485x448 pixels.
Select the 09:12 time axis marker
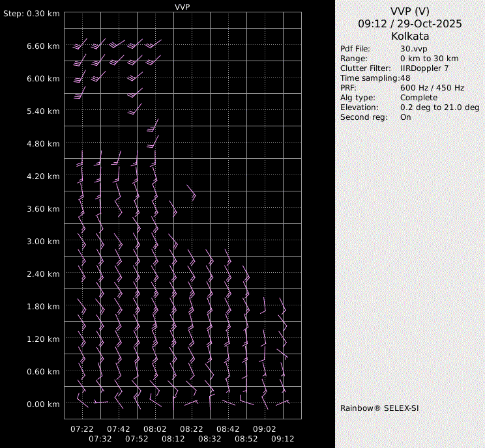[283, 439]
